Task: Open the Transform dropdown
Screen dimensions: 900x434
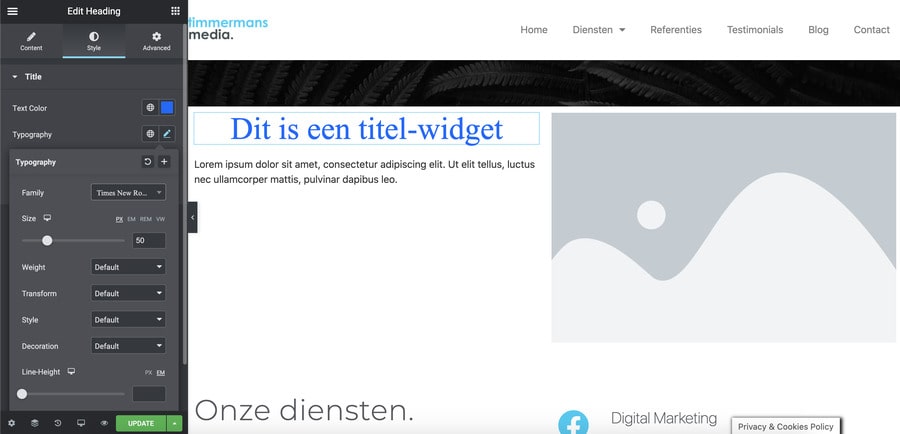Action: pos(128,293)
